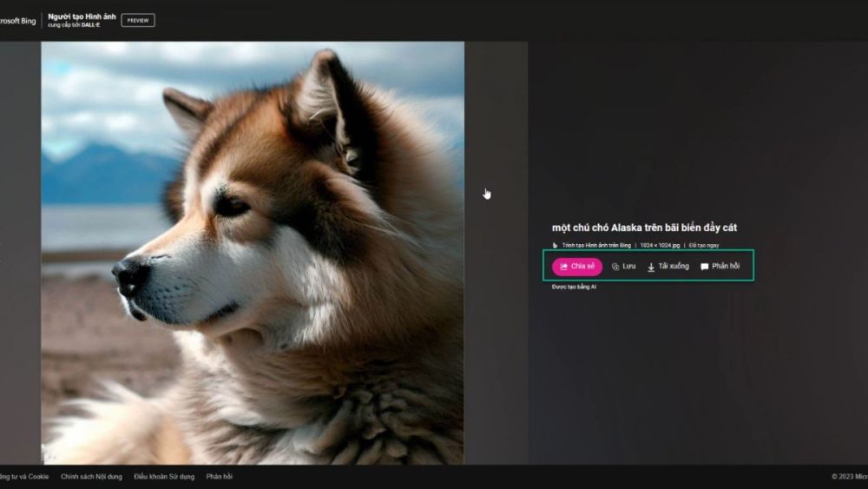
Task: Click the 'cung cấp bởi DALL·E' subtitle
Action: 74,25
